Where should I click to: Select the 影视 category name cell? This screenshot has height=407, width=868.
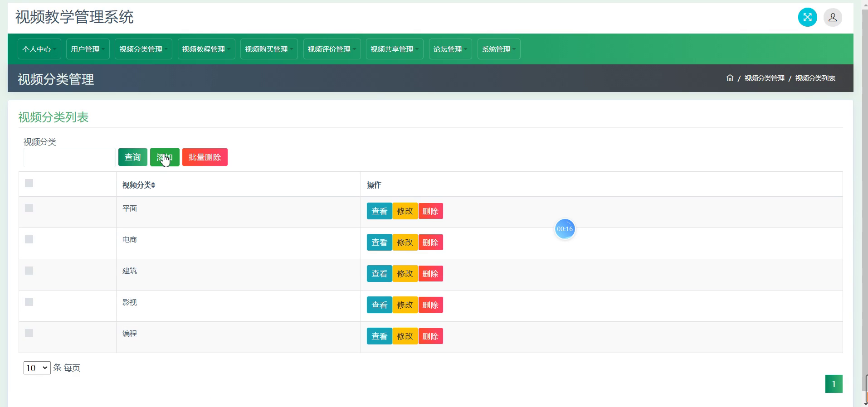click(239, 306)
